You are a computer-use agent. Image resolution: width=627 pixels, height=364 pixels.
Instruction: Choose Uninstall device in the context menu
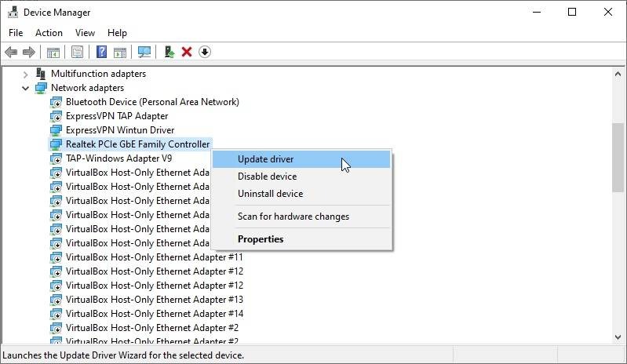(301, 194)
